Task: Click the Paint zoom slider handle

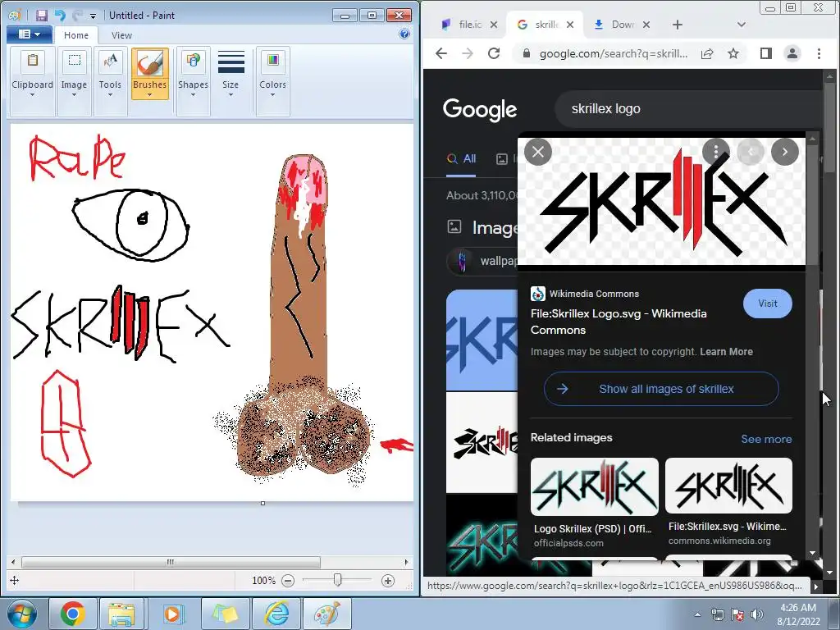Action: coord(337,580)
